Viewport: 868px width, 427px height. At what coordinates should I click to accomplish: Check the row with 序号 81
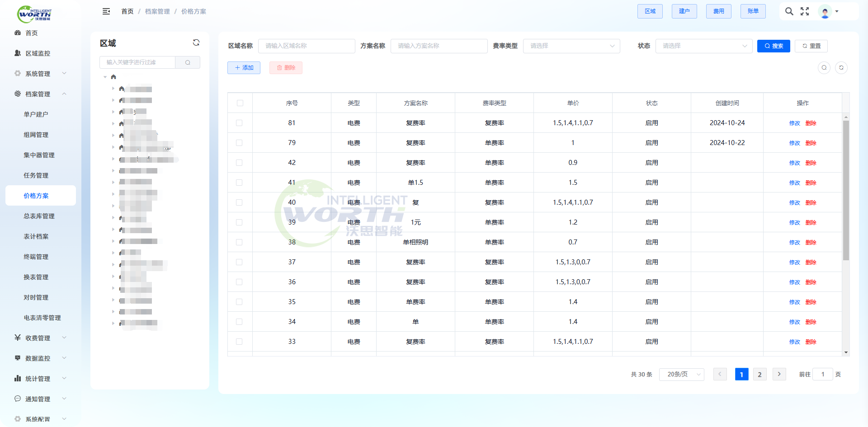[x=239, y=123]
